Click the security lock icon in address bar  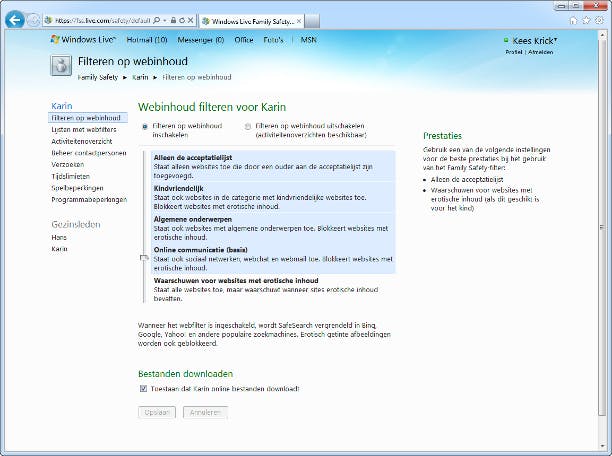[173, 20]
